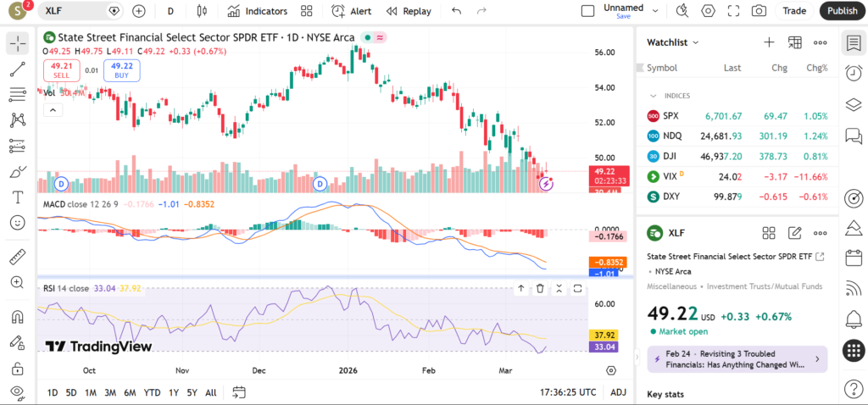Toggle hide all drawings eye icon
Viewport: 868px width, 405px height.
(x=18, y=392)
